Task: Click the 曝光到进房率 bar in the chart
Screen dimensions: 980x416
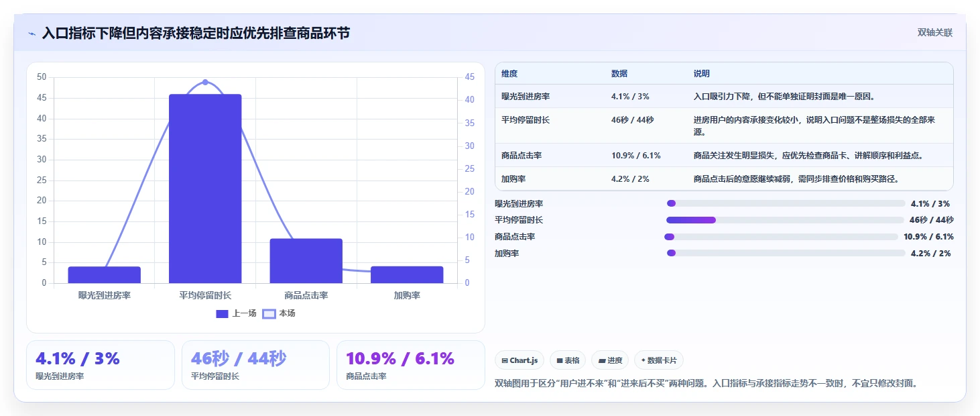Action: [x=104, y=275]
